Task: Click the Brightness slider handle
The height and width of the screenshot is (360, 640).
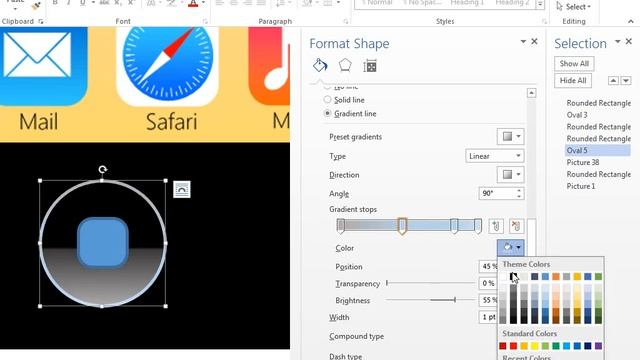Action: pos(455,300)
